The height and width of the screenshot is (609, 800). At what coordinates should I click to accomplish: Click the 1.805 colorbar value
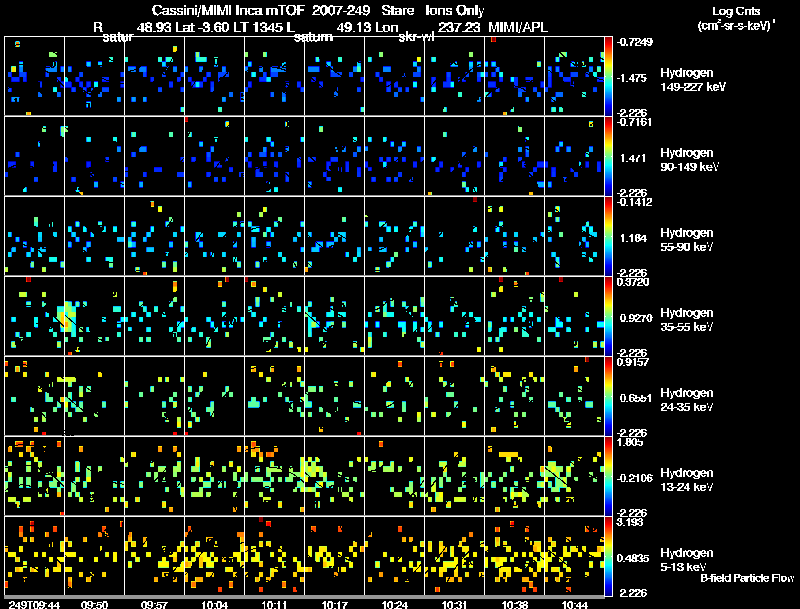pyautogui.click(x=630, y=442)
